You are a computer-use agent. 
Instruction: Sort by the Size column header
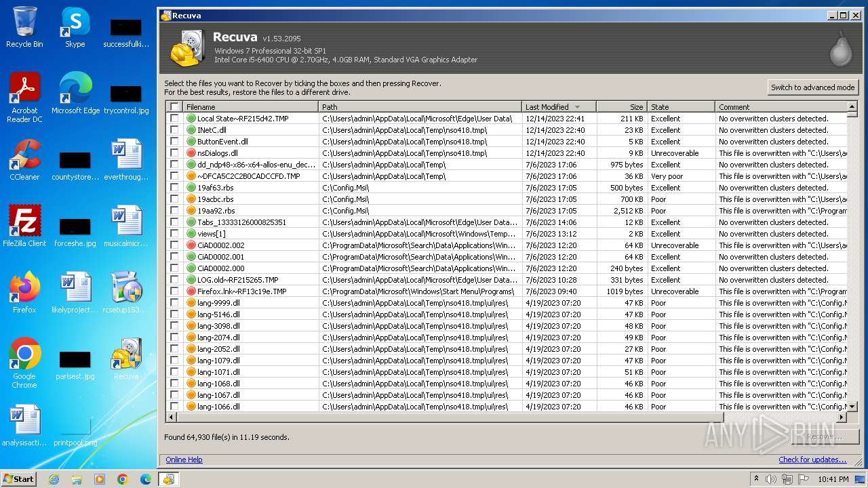pos(622,107)
